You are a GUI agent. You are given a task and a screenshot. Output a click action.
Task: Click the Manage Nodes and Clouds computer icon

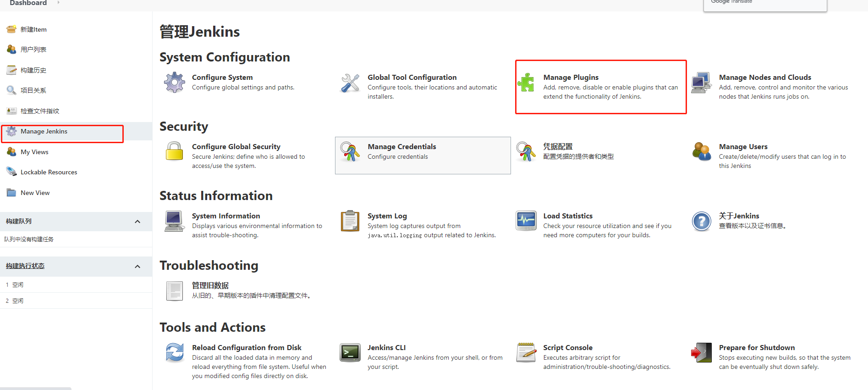pos(702,83)
